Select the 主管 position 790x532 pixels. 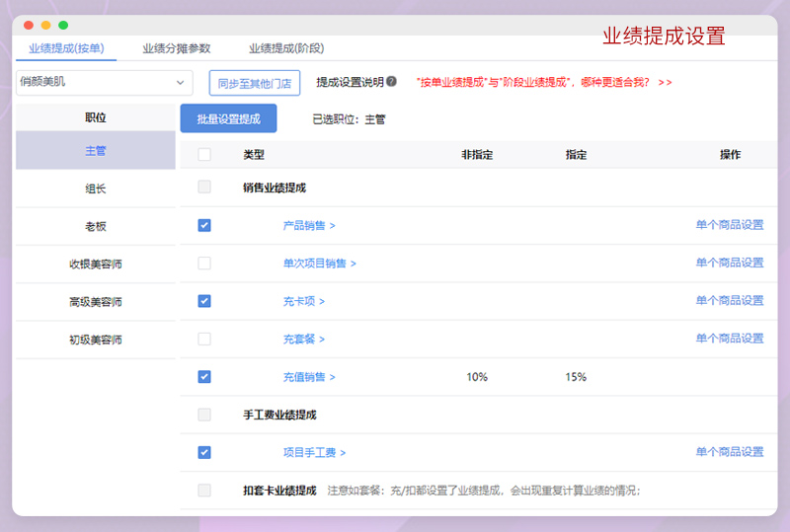pos(96,150)
